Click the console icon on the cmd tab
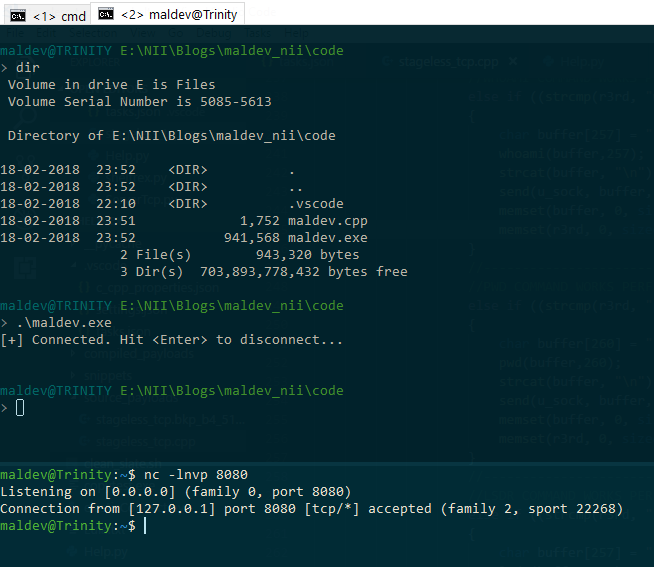654x567 pixels. pyautogui.click(x=17, y=16)
